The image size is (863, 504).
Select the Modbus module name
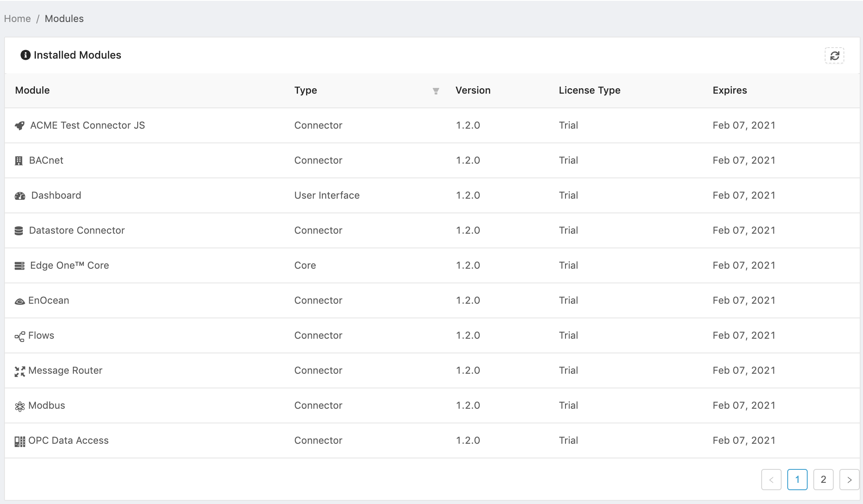(x=47, y=405)
